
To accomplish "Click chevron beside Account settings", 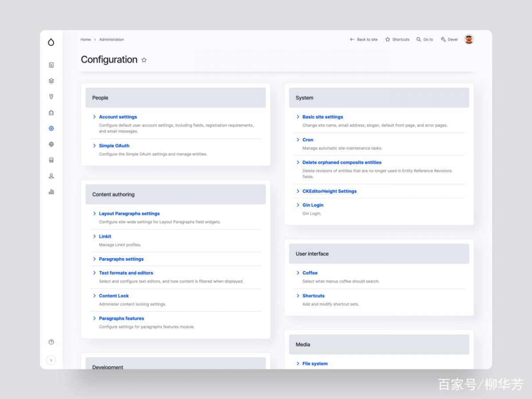I will [94, 117].
